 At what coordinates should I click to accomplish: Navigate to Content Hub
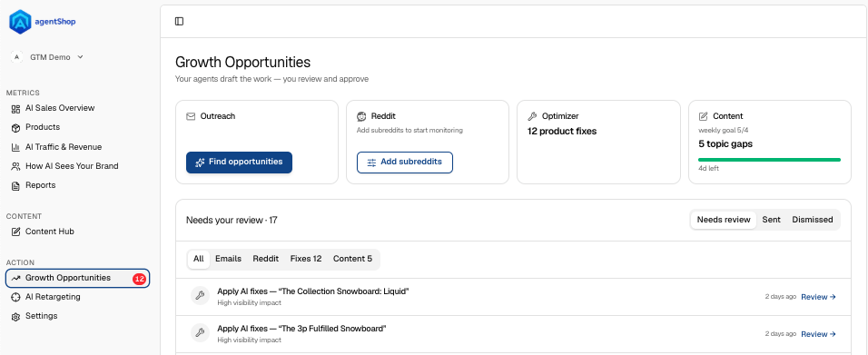click(x=50, y=231)
